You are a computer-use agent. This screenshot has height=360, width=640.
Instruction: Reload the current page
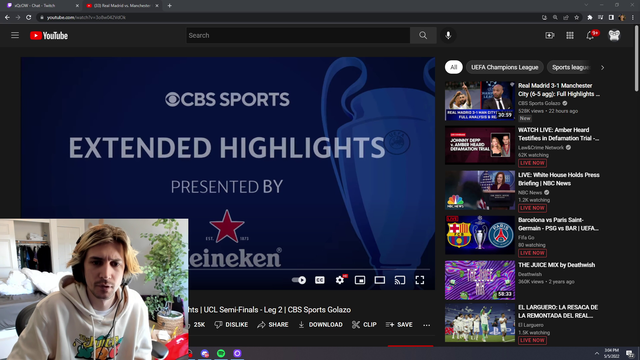(29, 17)
